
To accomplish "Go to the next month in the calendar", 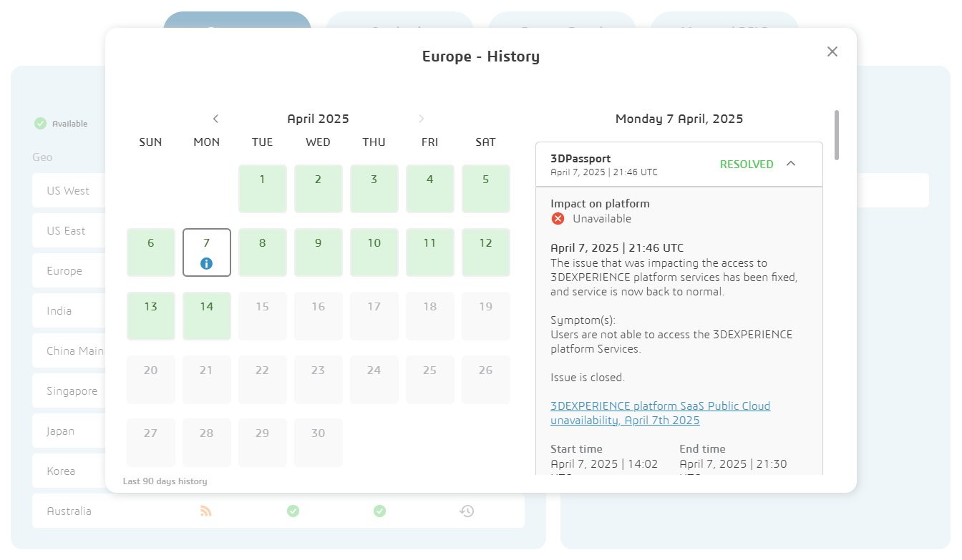I will coord(421,119).
